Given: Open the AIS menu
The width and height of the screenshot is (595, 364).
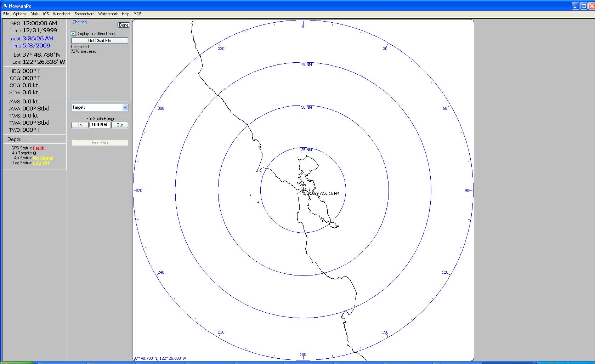Looking at the screenshot, I should [46, 14].
